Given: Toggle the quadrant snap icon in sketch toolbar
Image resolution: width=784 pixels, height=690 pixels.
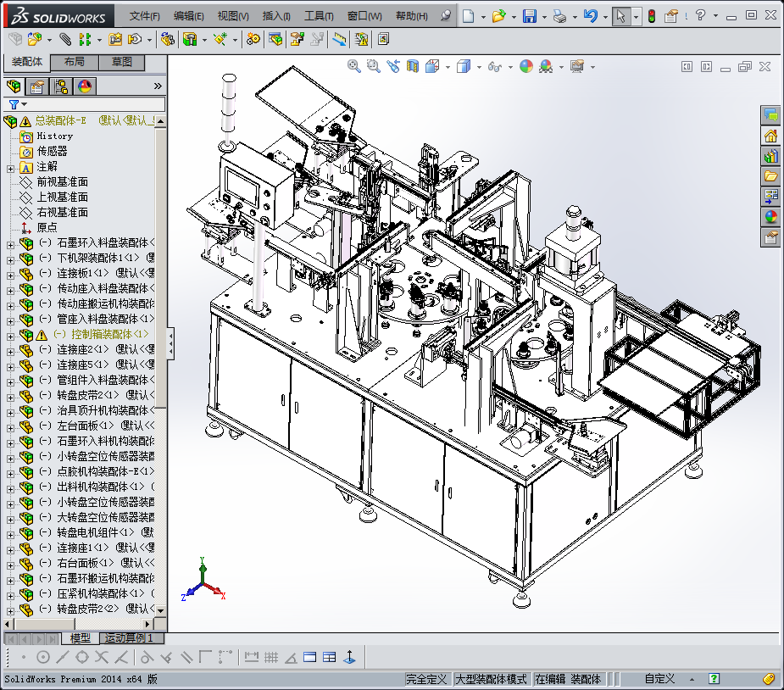Looking at the screenshot, I should (82, 657).
